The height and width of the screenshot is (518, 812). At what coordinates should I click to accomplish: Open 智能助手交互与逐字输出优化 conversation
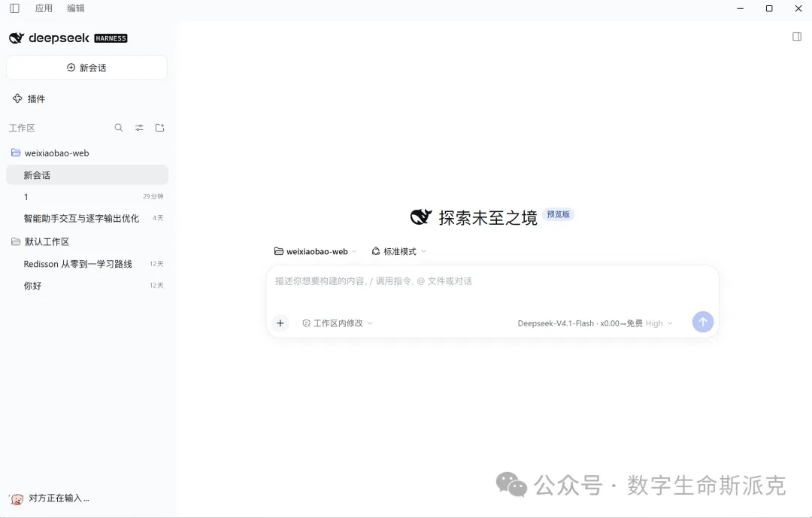87,218
